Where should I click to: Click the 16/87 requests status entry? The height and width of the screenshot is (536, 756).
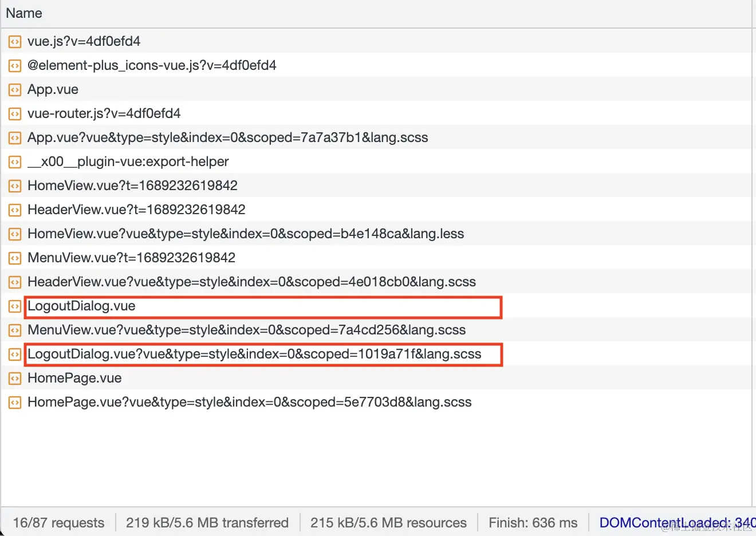tap(58, 523)
